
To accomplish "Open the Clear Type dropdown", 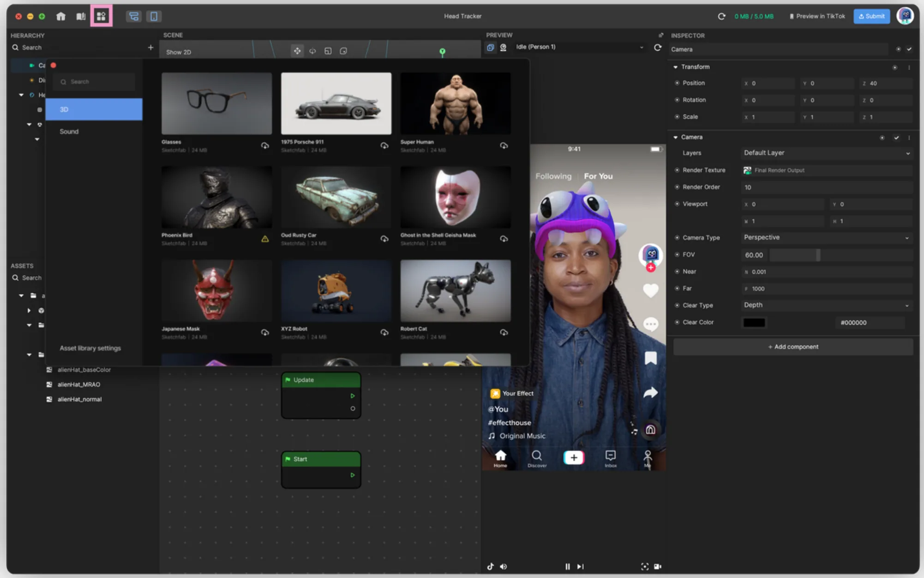I will pos(826,305).
